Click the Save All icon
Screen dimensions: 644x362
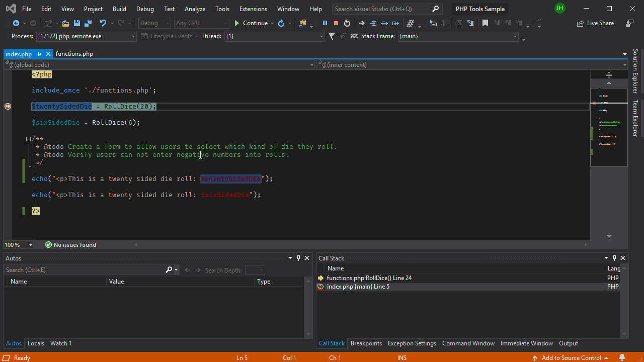[x=88, y=23]
